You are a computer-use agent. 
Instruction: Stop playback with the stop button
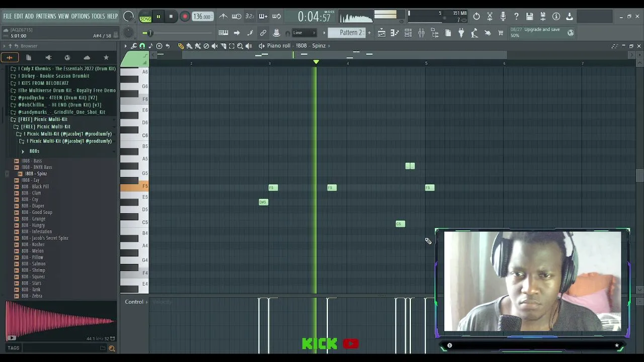(171, 17)
